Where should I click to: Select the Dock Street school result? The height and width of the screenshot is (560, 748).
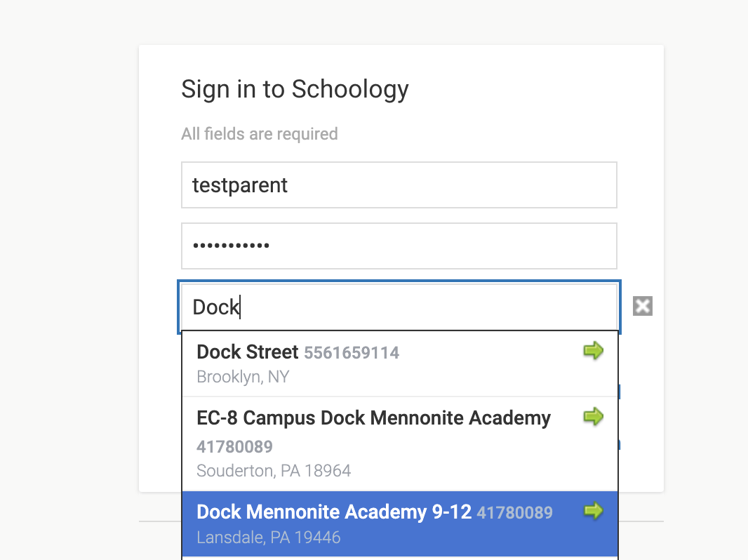248,352
